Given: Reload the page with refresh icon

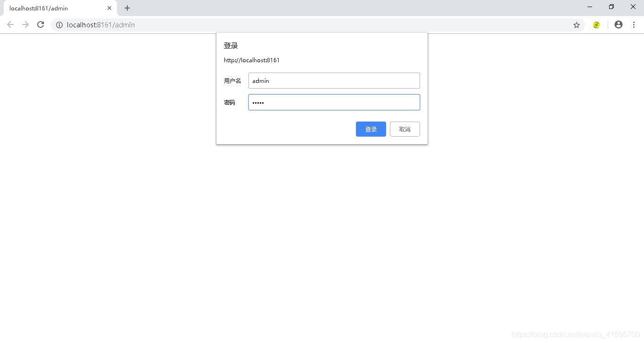Looking at the screenshot, I should [41, 24].
